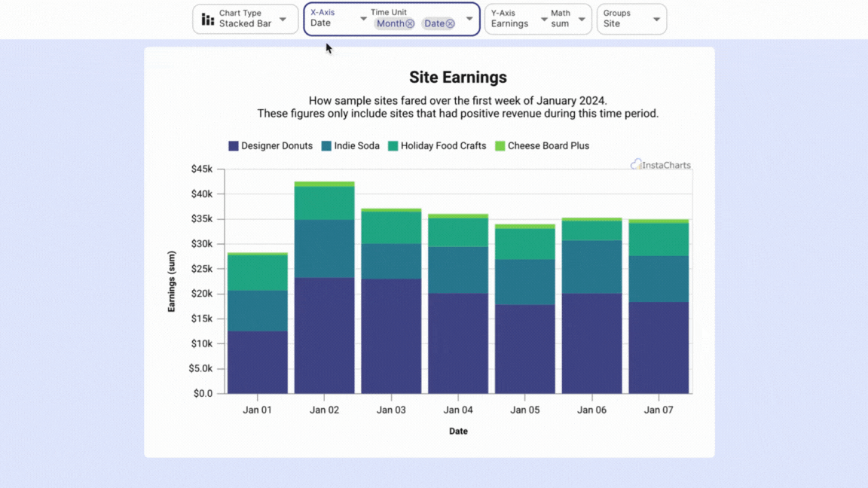Click the Designer Donuts bar for Jan 06
The width and height of the screenshot is (868, 488).
coord(591,343)
